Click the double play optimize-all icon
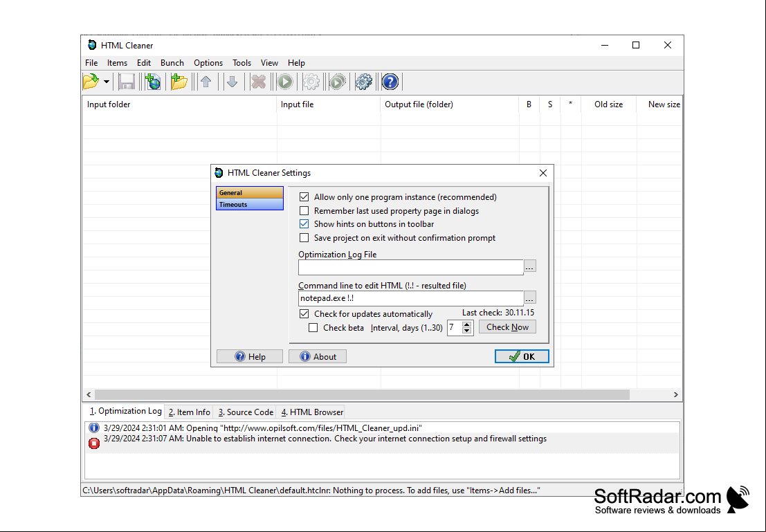 pos(337,82)
